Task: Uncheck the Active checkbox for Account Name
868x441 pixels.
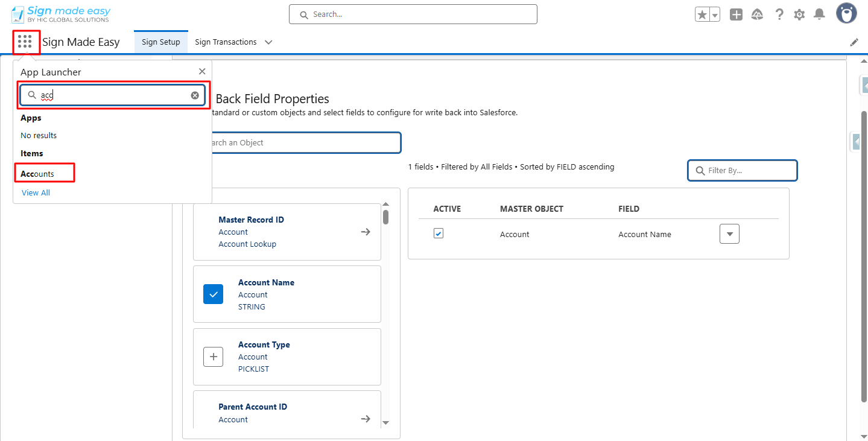Action: [x=439, y=233]
